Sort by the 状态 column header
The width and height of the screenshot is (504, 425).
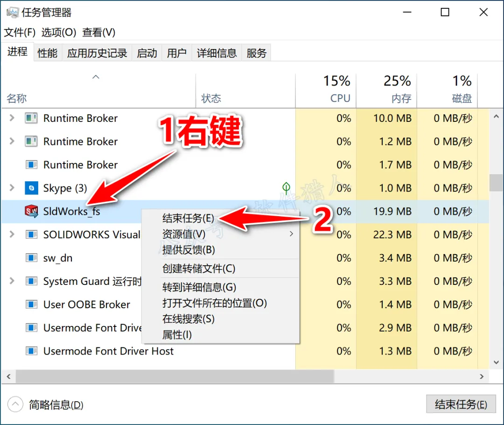pyautogui.click(x=245, y=91)
